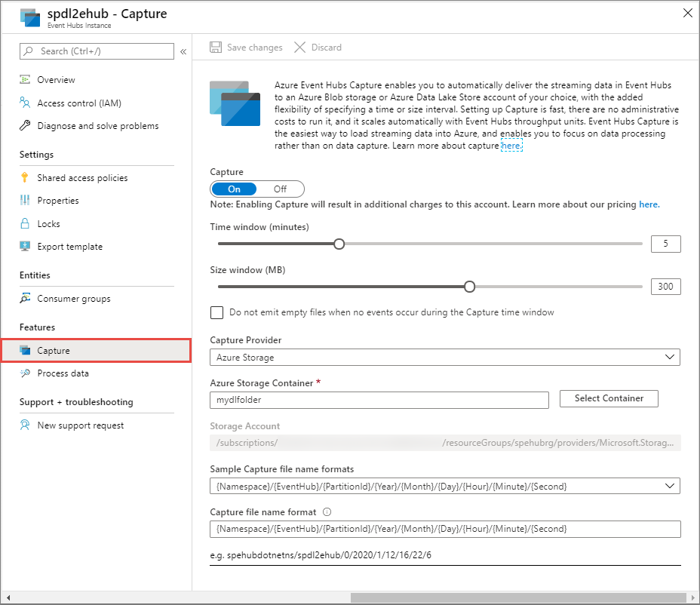
Task: Select Capture in Features menu
Action: pyautogui.click(x=97, y=350)
